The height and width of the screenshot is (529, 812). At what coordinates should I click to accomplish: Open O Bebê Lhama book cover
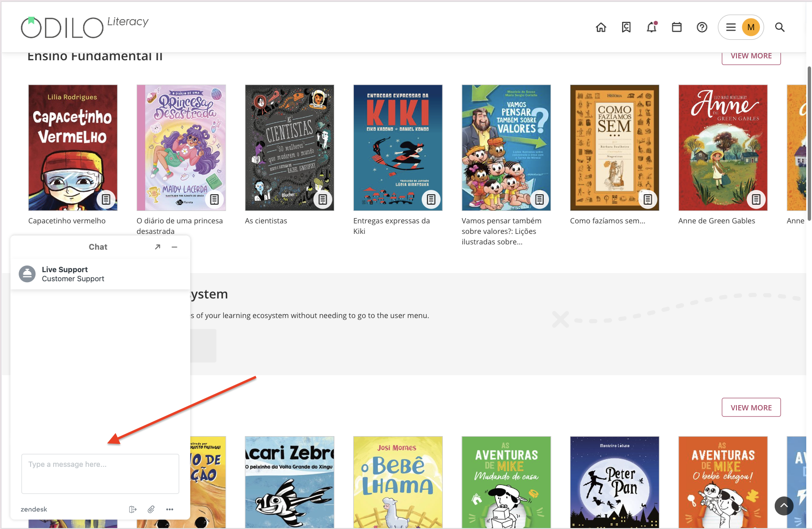tap(398, 482)
